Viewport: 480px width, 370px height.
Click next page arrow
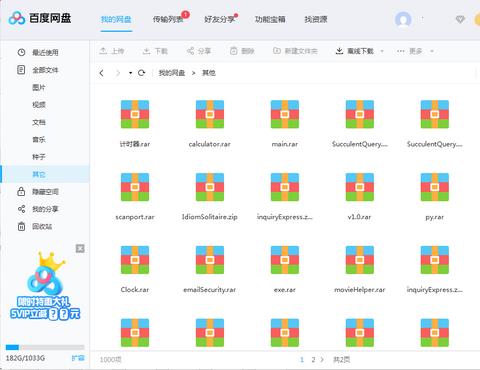tap(322, 360)
